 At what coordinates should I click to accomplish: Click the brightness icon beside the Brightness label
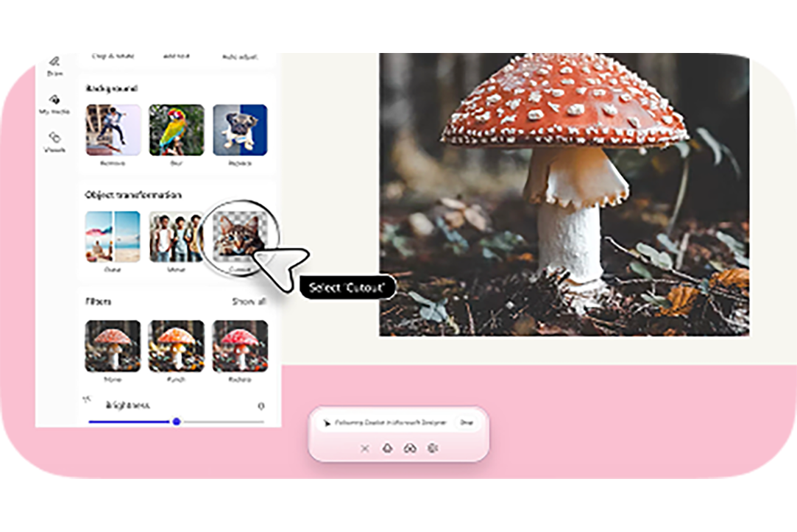point(88,400)
